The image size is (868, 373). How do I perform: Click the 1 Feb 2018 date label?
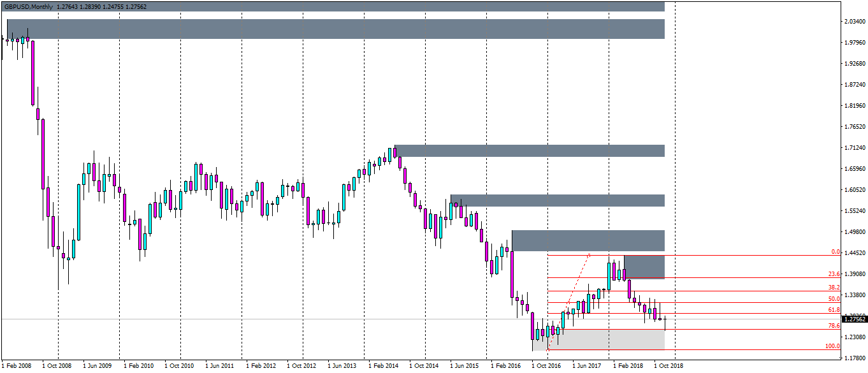pyautogui.click(x=628, y=367)
